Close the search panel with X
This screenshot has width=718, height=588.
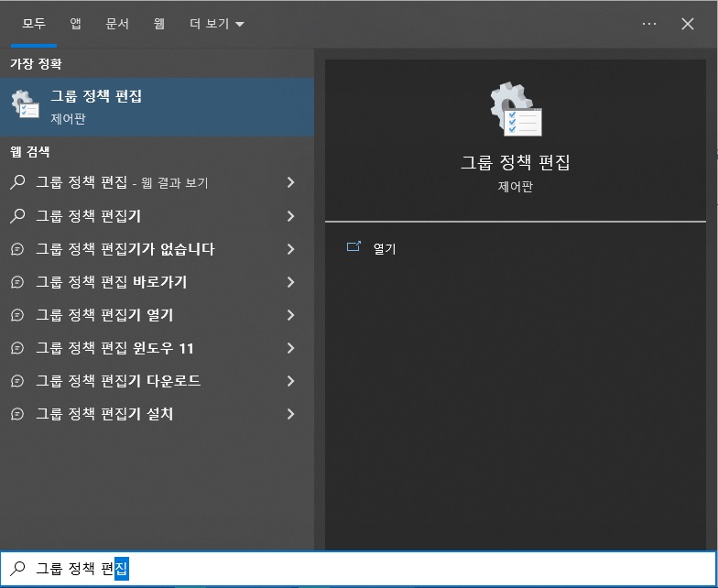point(687,24)
